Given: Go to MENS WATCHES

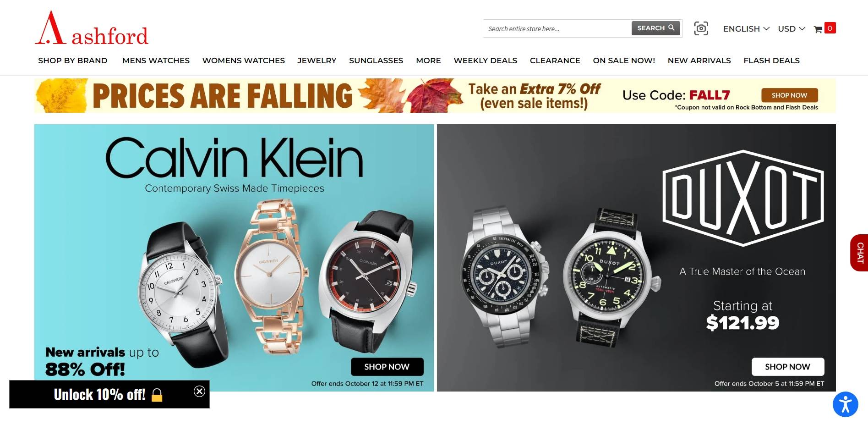Looking at the screenshot, I should (x=156, y=61).
